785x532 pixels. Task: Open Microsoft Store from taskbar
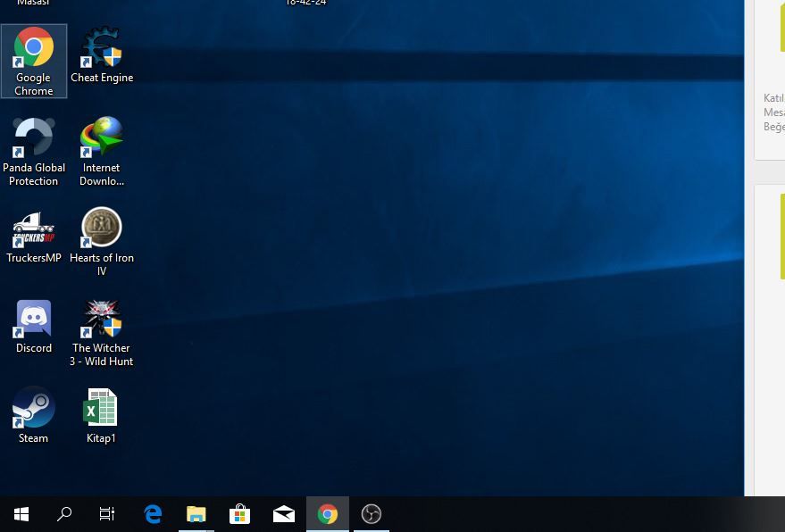240,514
